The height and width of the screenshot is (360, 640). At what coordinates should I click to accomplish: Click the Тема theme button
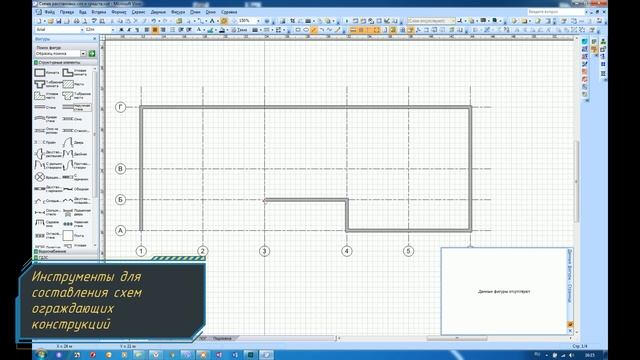pos(240,29)
